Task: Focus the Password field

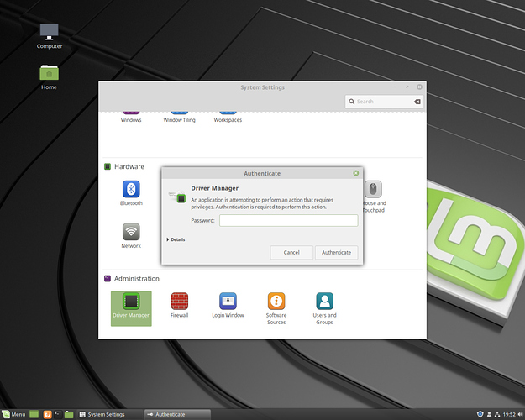Action: point(289,220)
